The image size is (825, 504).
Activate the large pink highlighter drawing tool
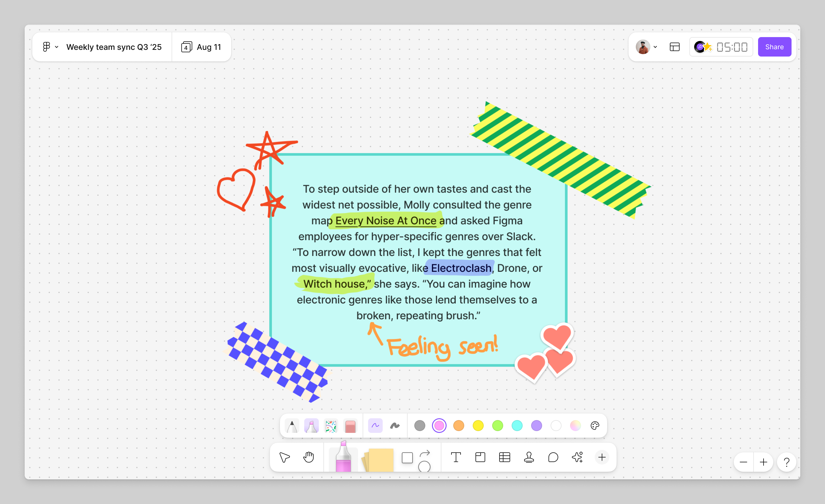pyautogui.click(x=343, y=457)
